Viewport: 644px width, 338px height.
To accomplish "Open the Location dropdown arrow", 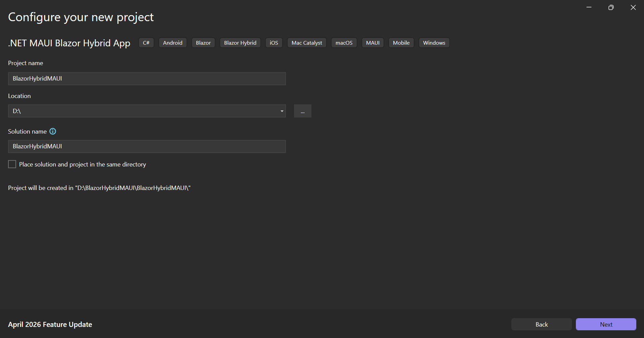I will 282,111.
